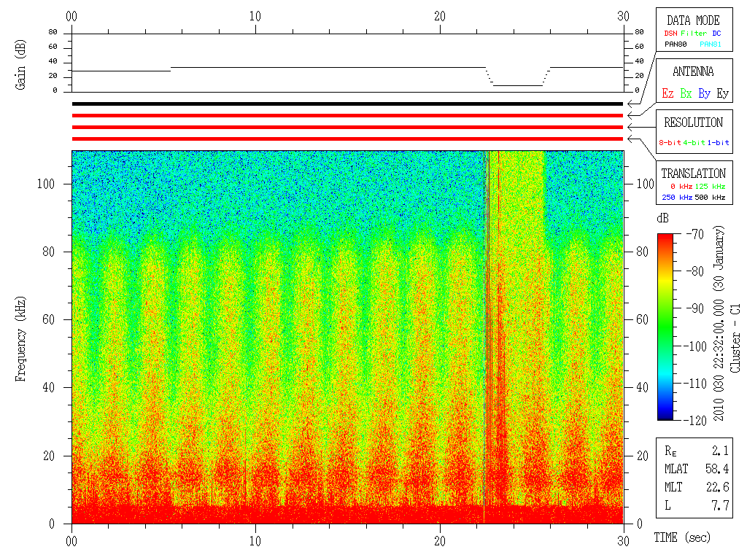Screen dimensions: 747x560
Task: Click the red dB color scale top
Action: pyautogui.click(x=665, y=237)
